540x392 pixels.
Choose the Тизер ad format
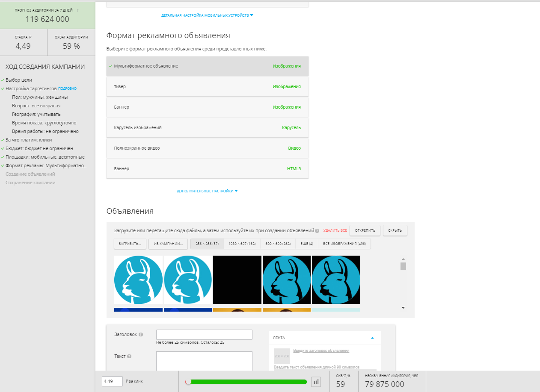click(207, 87)
